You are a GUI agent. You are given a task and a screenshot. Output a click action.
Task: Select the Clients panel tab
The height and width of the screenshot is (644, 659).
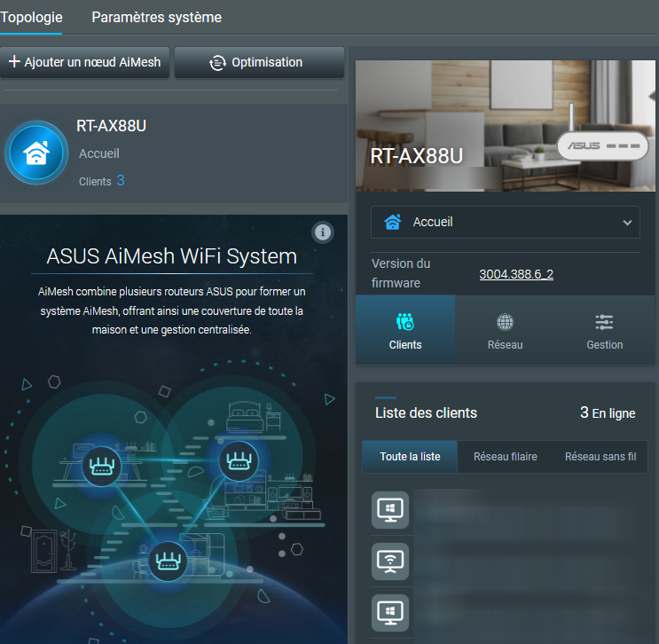click(x=405, y=330)
